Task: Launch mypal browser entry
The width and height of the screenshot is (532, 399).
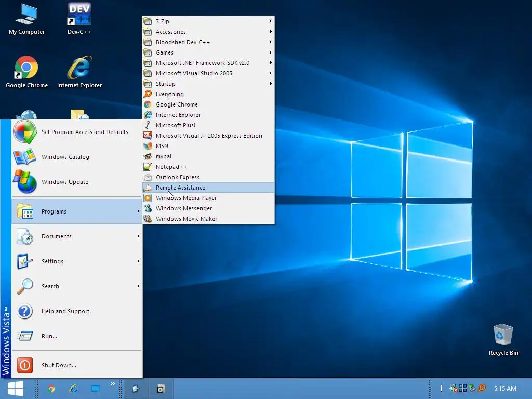Action: coord(208,156)
